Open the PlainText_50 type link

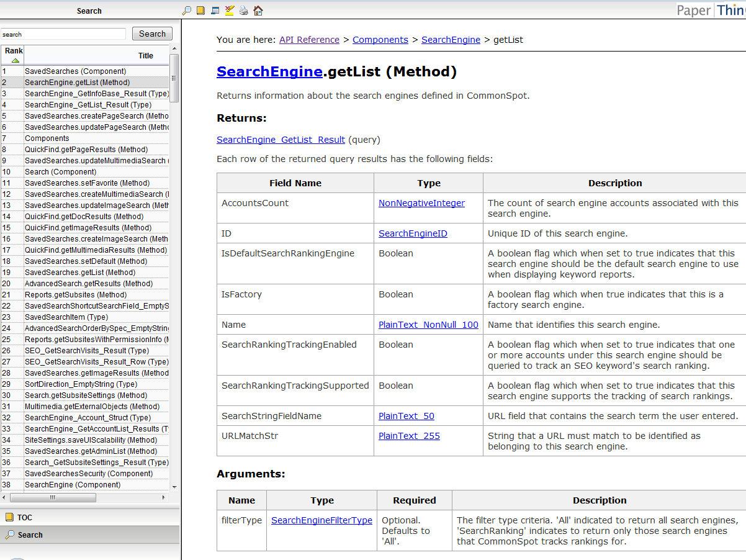pyautogui.click(x=407, y=416)
